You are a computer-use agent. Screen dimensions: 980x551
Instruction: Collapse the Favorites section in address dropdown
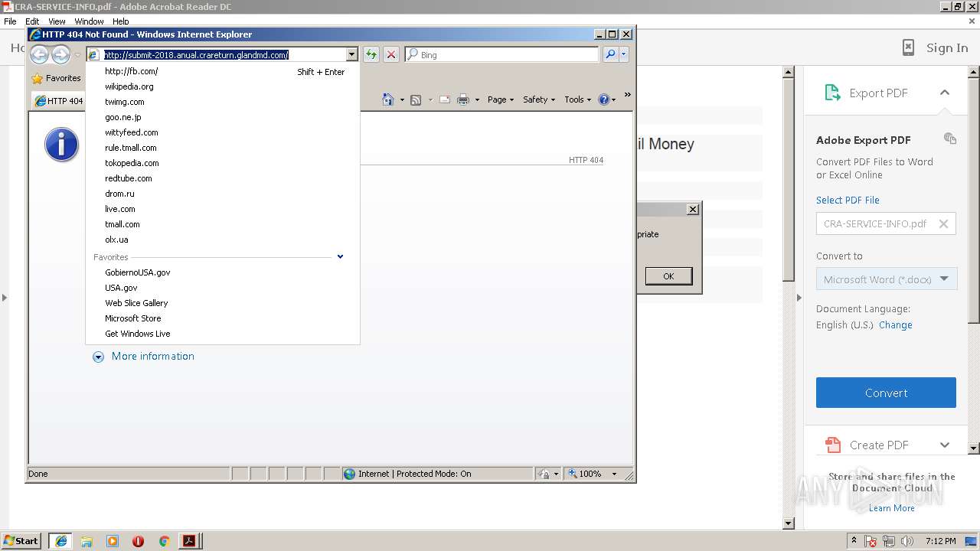(x=340, y=256)
